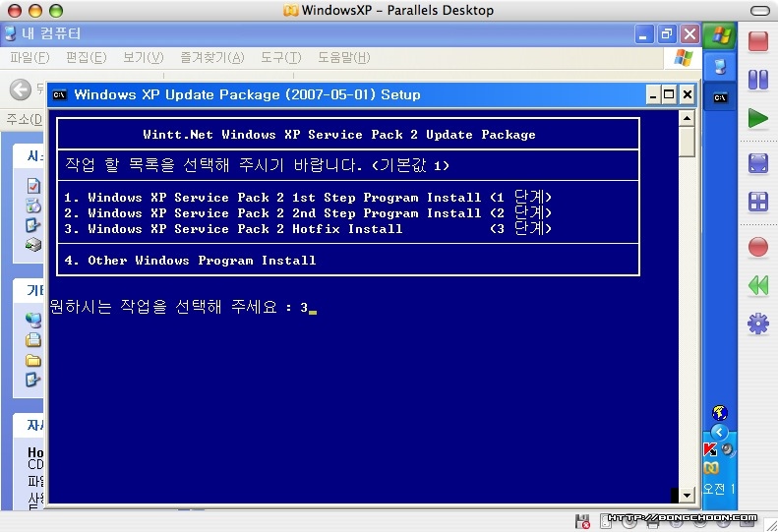Open the Windows XP Start button

pyautogui.click(x=720, y=34)
